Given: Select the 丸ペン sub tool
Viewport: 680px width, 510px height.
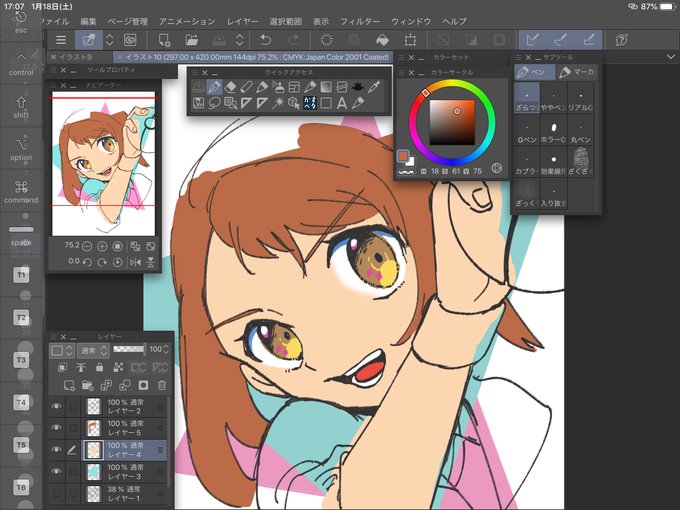Looking at the screenshot, I should click(580, 132).
